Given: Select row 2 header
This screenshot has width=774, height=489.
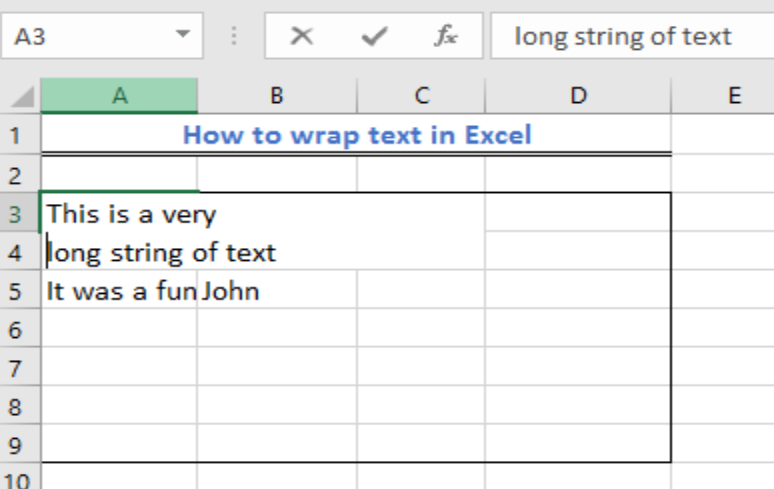Looking at the screenshot, I should click(20, 174).
